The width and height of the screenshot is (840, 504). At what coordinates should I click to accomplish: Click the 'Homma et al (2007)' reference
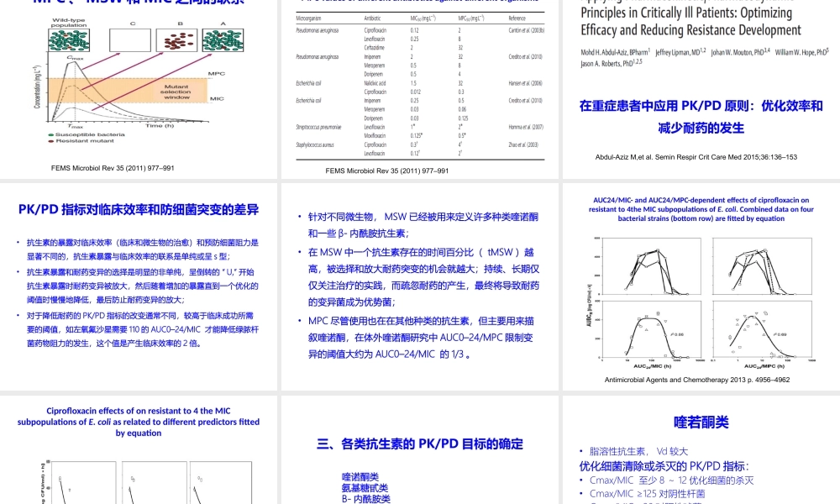click(x=526, y=127)
